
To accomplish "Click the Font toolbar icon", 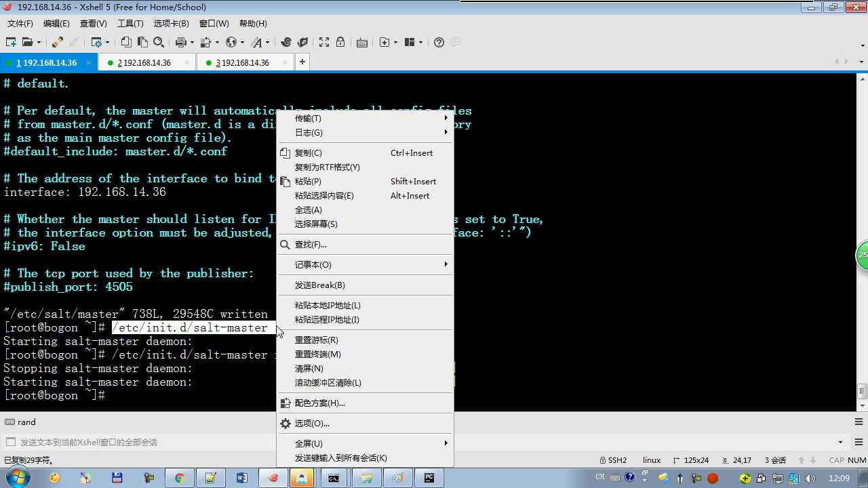I will (x=256, y=42).
